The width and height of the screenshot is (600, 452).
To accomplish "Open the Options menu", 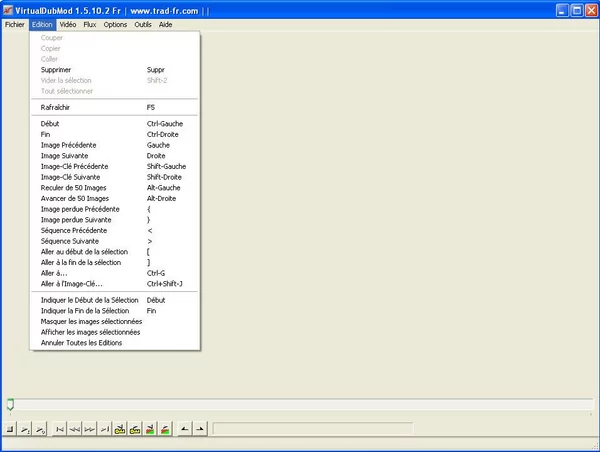I will tap(115, 24).
